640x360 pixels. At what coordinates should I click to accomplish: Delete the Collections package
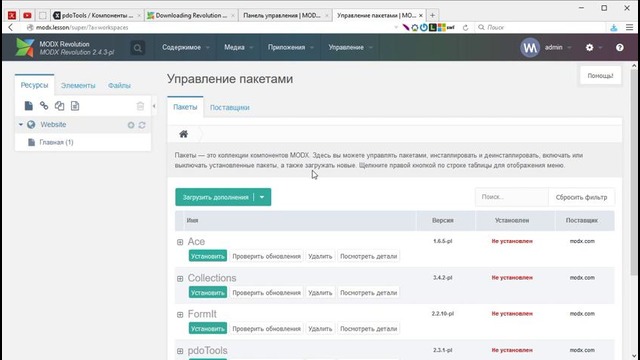(x=320, y=293)
